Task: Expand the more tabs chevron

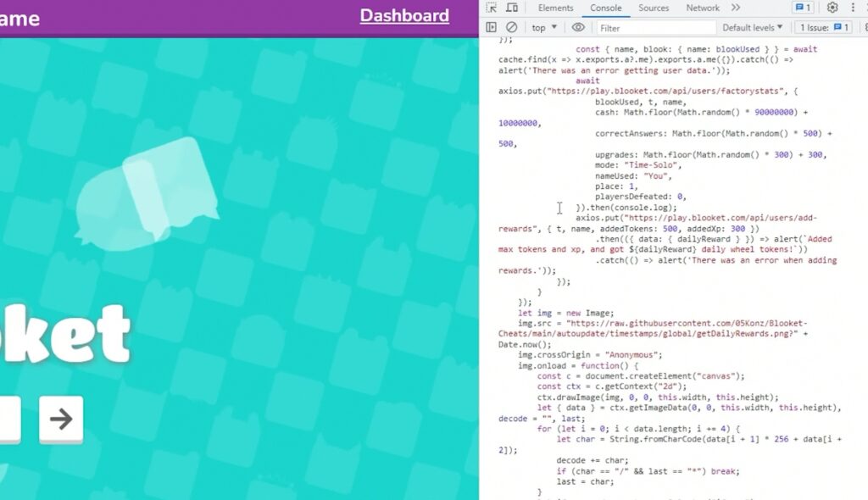Action: click(x=735, y=8)
